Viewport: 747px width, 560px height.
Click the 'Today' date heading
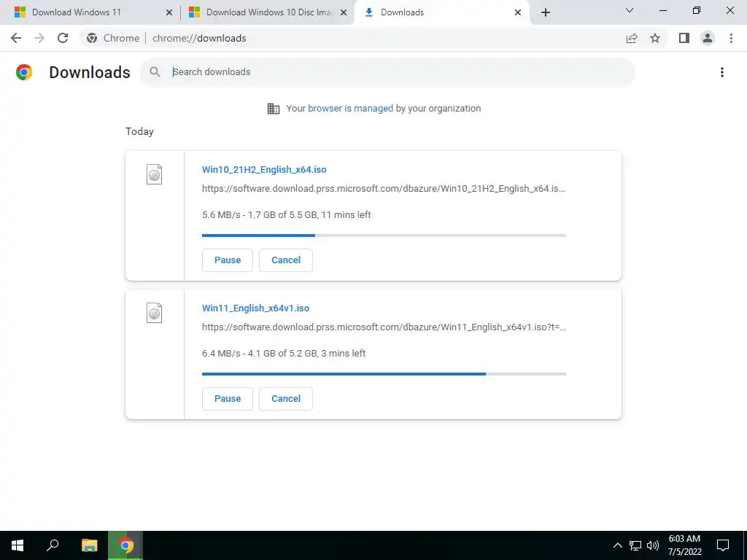(139, 131)
